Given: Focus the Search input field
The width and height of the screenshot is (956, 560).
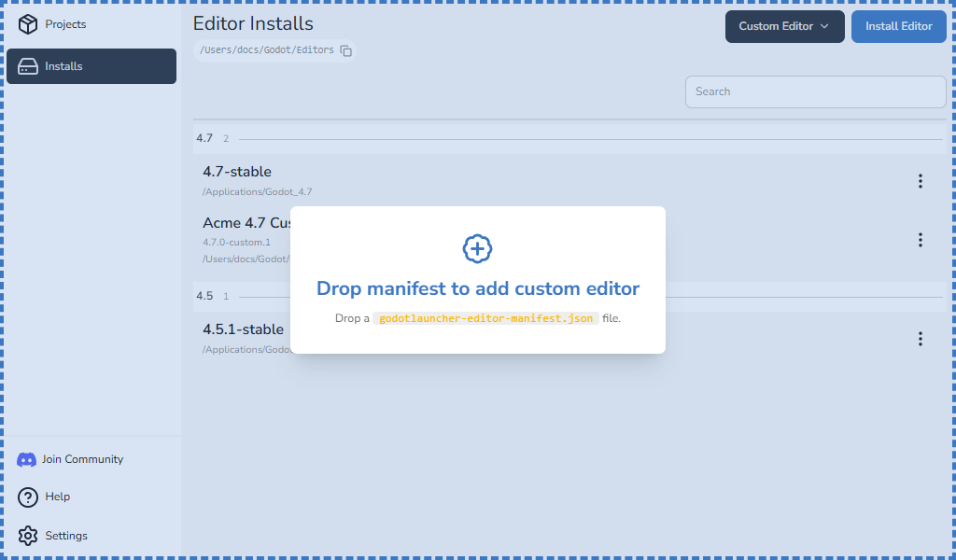Looking at the screenshot, I should [x=815, y=91].
